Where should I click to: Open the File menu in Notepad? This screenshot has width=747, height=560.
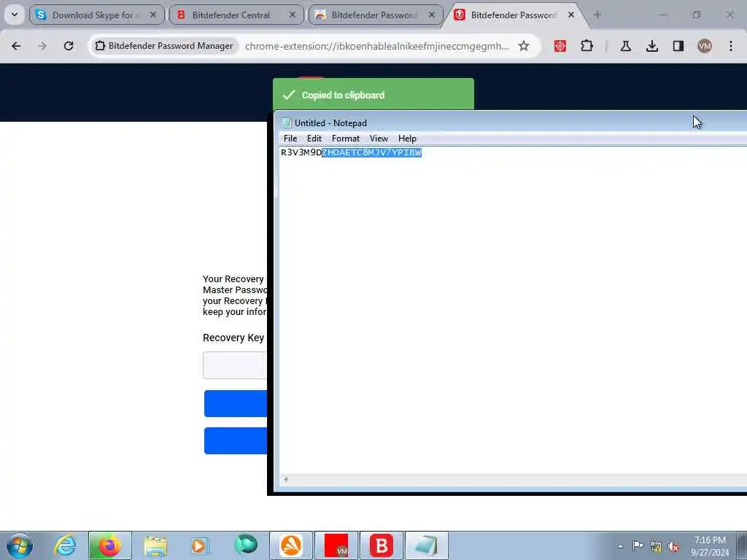[x=290, y=139]
